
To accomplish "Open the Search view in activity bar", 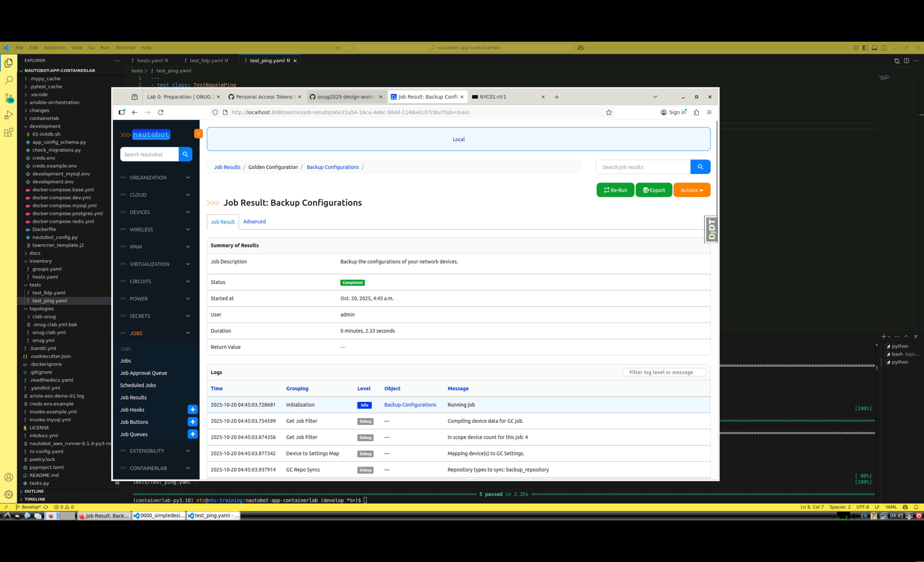I will [9, 80].
